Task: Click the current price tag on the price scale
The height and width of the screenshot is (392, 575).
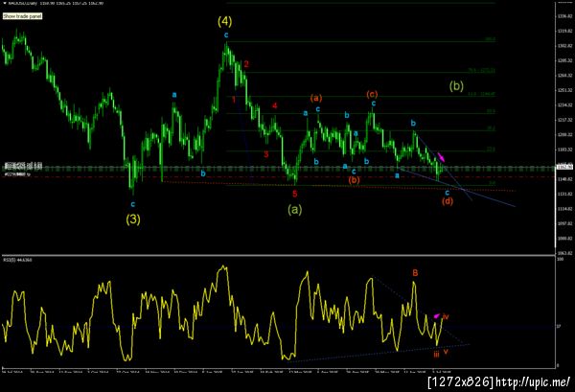Action: tap(564, 167)
